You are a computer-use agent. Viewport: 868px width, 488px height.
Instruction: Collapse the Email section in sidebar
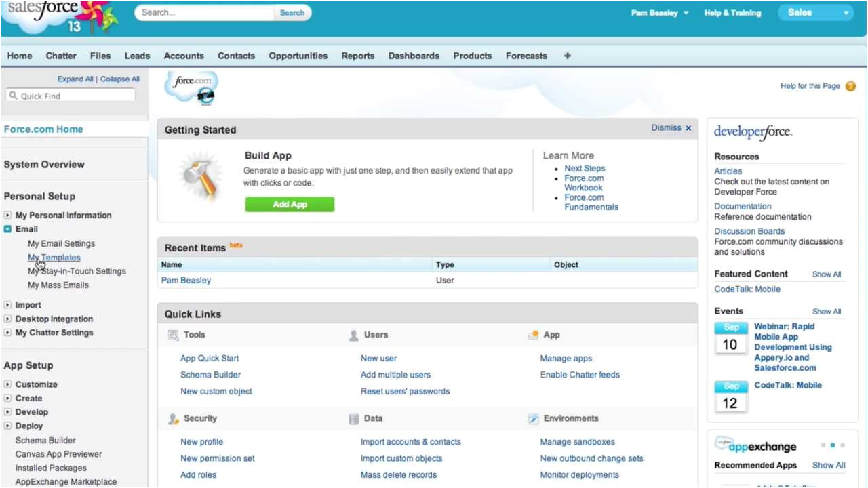(x=8, y=229)
